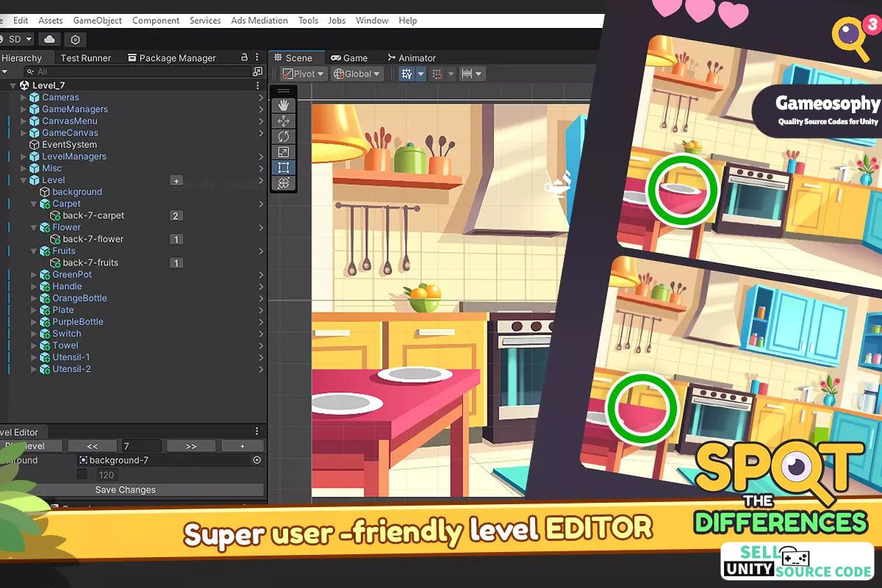Image resolution: width=882 pixels, height=588 pixels.
Task: Toggle the Hierarchy panel lock
Action: 244,57
